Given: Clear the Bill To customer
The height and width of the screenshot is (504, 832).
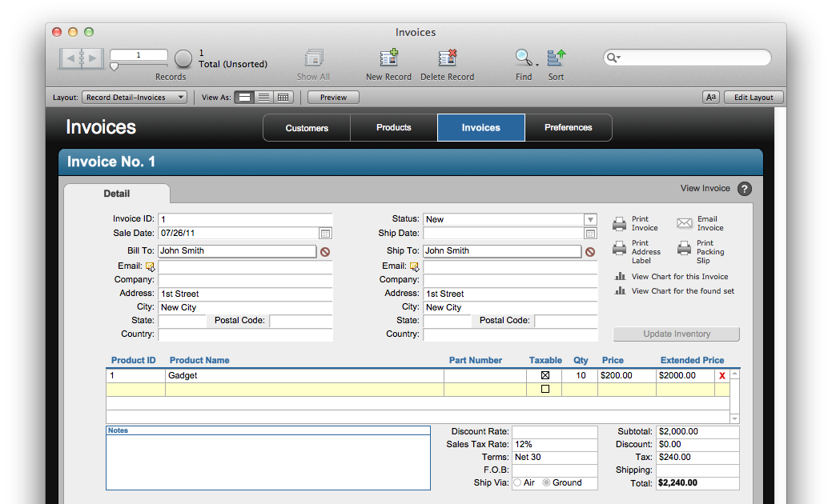Looking at the screenshot, I should 325,252.
